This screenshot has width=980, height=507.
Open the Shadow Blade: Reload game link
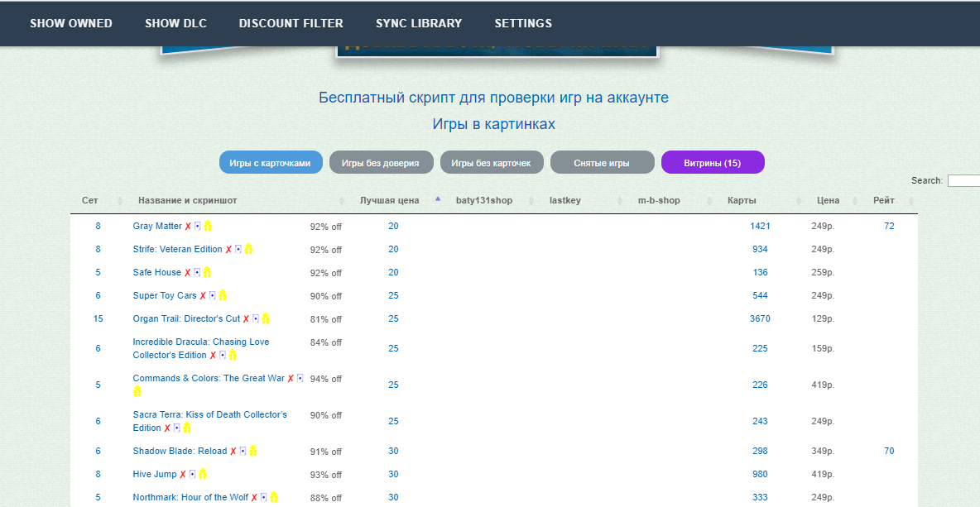coord(180,451)
